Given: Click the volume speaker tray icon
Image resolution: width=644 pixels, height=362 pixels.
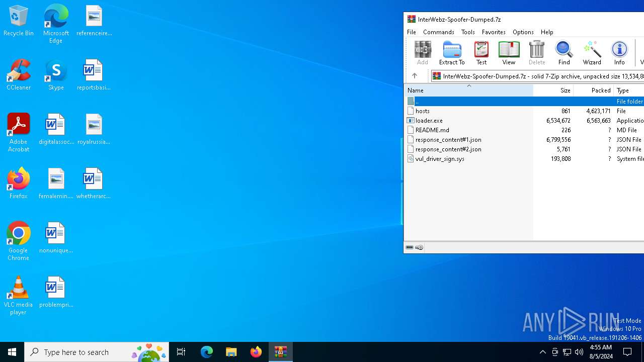Looking at the screenshot, I should [579, 352].
